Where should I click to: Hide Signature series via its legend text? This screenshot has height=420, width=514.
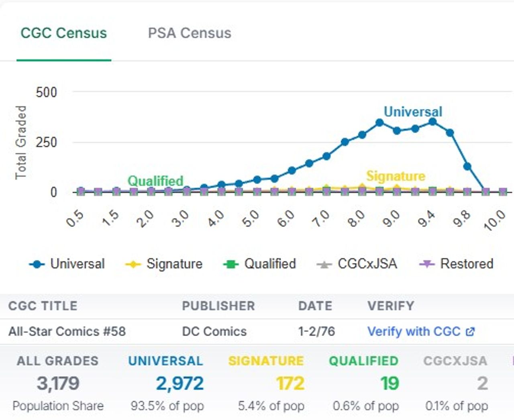point(174,264)
